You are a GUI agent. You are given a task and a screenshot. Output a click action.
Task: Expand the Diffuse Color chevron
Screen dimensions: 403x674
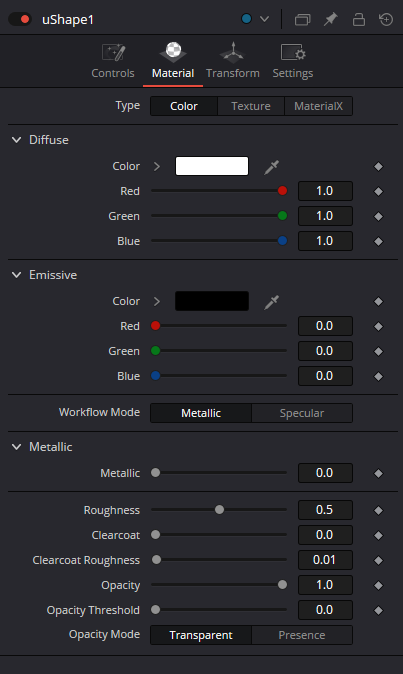(157, 166)
